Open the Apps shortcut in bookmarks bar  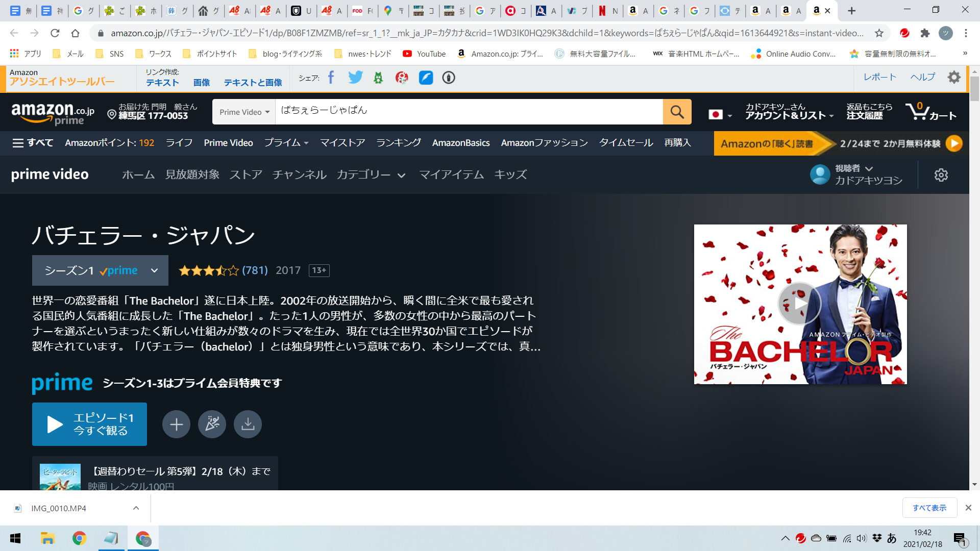(25, 54)
